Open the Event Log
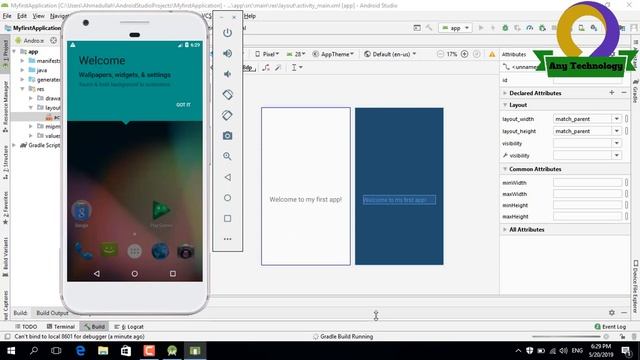Image resolution: width=640 pixels, height=360 pixels. click(610, 327)
